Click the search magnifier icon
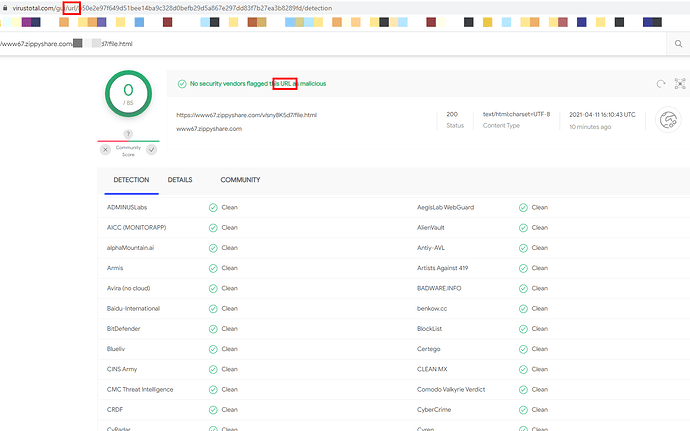 click(x=678, y=44)
